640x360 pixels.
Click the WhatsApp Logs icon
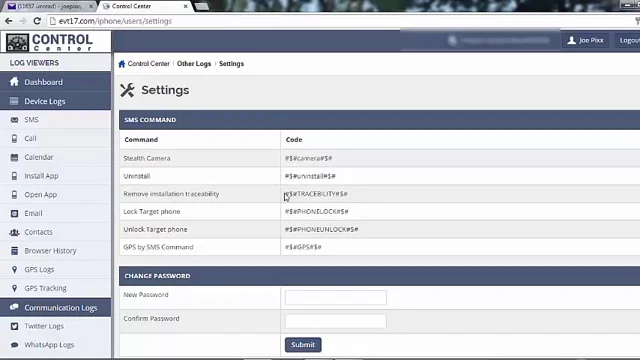(14, 345)
